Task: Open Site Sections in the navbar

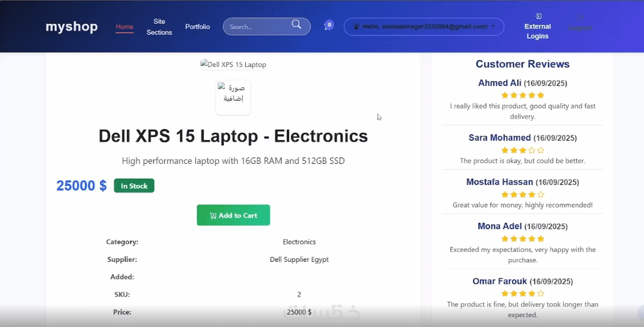Action: 159,27
